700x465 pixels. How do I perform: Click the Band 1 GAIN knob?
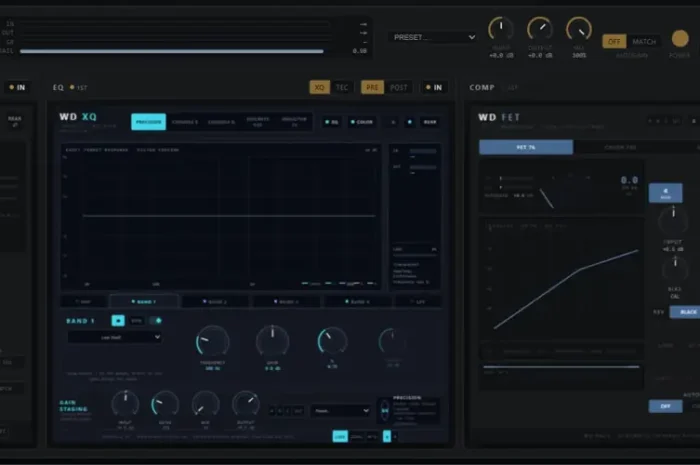point(272,341)
